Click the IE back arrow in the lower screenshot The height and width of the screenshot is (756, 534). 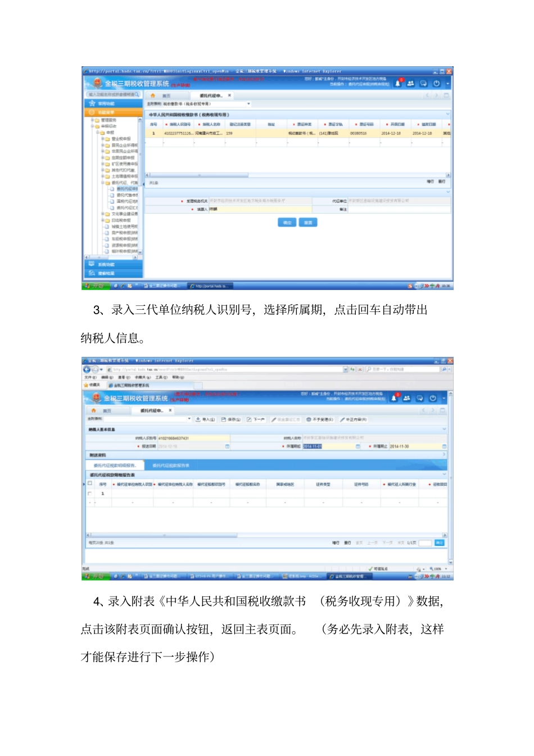point(87,369)
